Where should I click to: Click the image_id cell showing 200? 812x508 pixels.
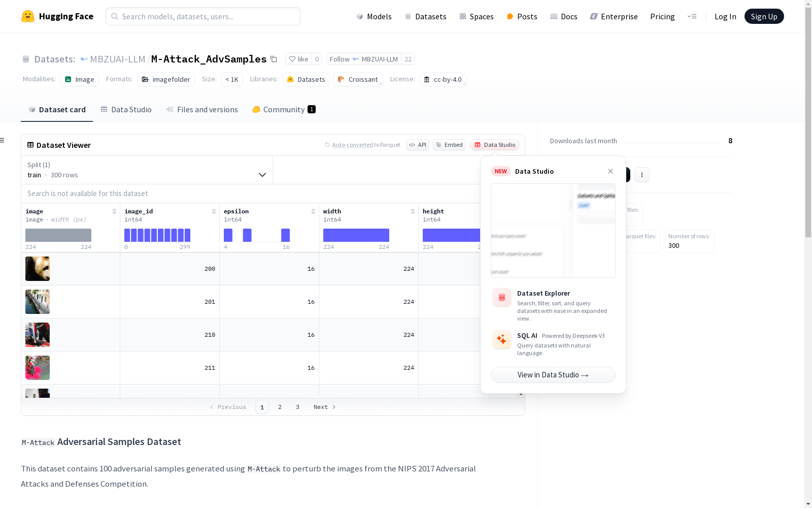pyautogui.click(x=170, y=269)
